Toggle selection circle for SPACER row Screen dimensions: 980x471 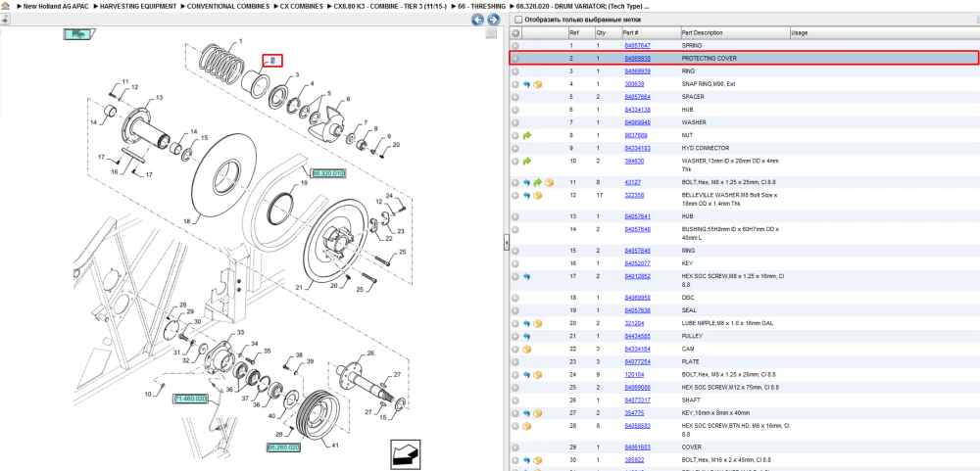click(x=515, y=97)
